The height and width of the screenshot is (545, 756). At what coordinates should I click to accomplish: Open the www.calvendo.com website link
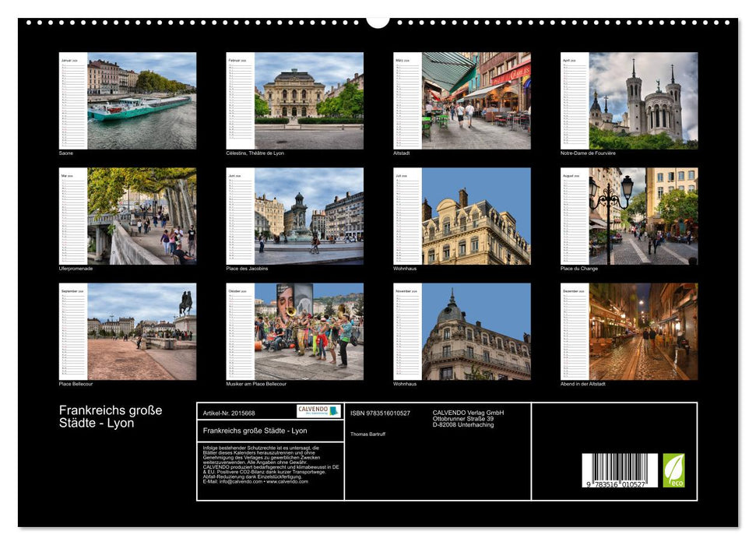tap(287, 482)
